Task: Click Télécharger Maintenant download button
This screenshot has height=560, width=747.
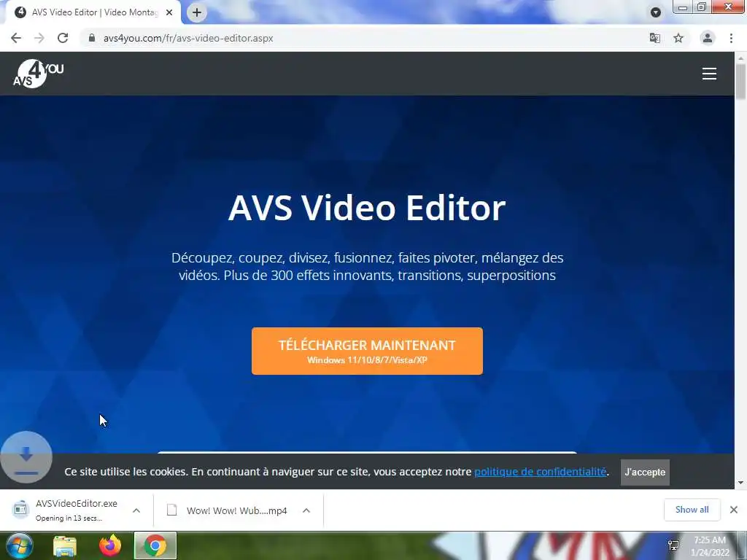Action: (x=367, y=351)
